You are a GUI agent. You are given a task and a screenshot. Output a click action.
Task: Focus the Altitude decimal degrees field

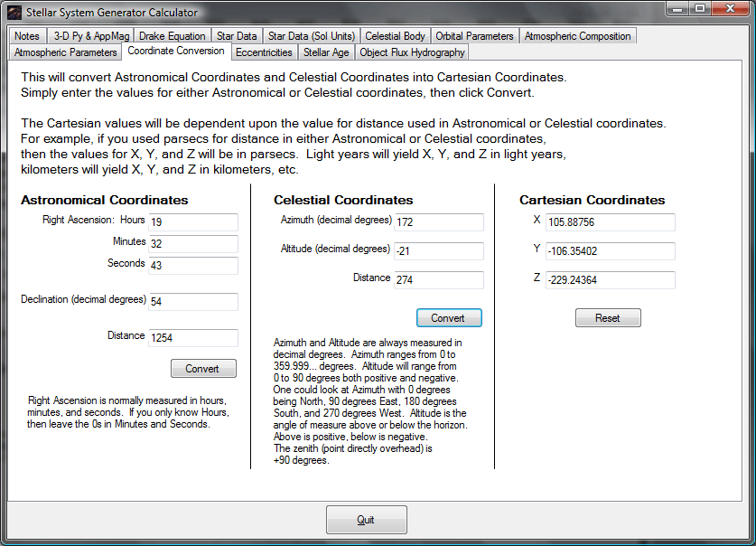click(439, 250)
